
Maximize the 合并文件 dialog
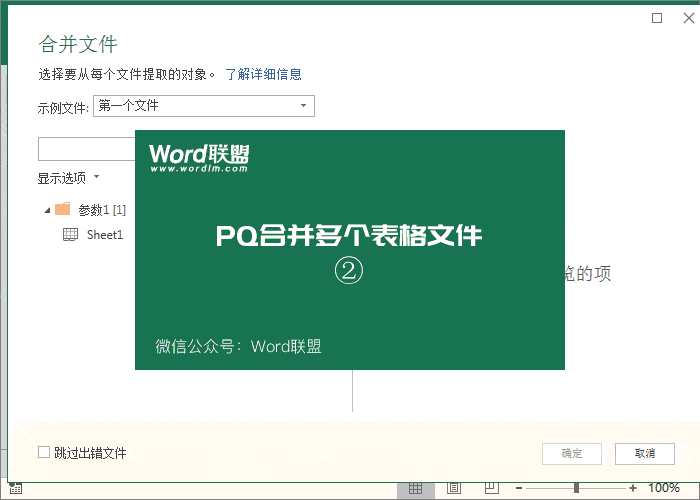click(657, 18)
